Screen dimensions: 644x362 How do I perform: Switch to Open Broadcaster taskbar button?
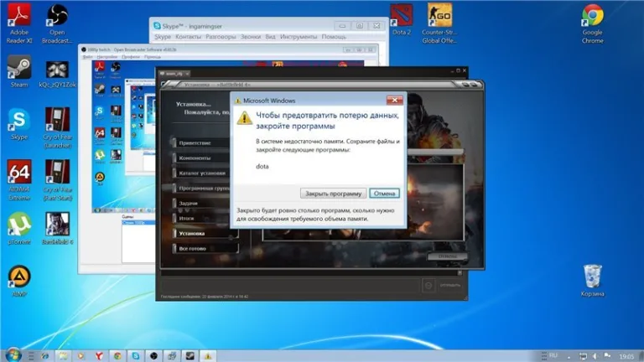tap(153, 356)
